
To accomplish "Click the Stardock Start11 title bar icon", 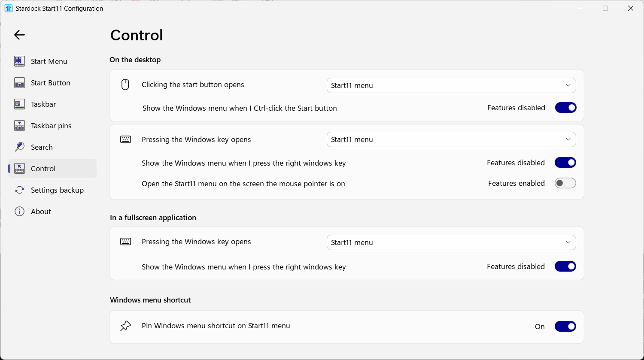I will 9,8.
